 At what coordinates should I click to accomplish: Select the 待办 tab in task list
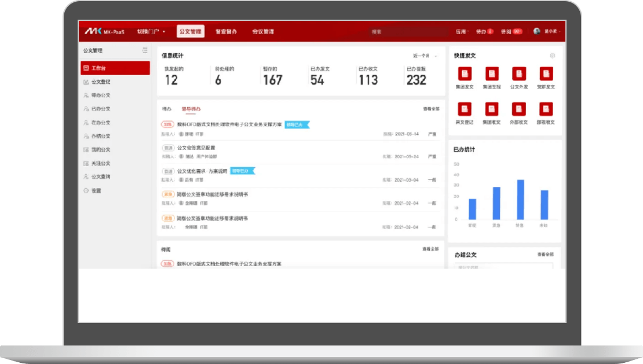coord(166,109)
